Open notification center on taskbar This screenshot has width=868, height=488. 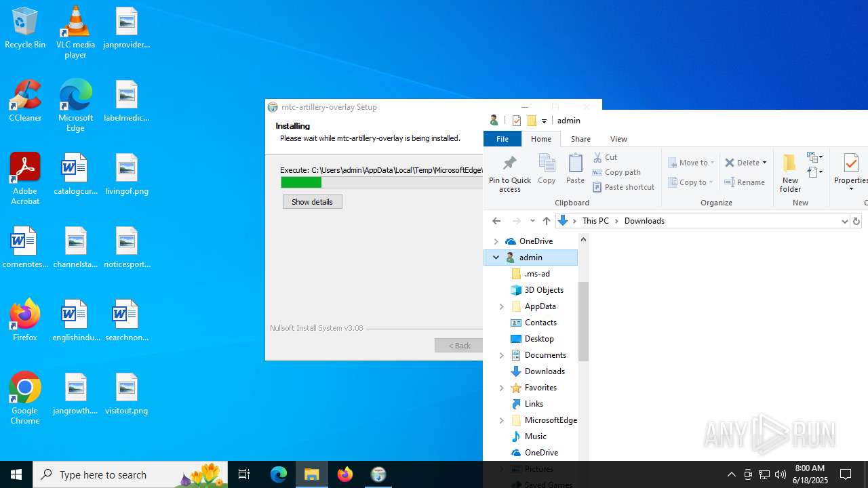(x=846, y=474)
